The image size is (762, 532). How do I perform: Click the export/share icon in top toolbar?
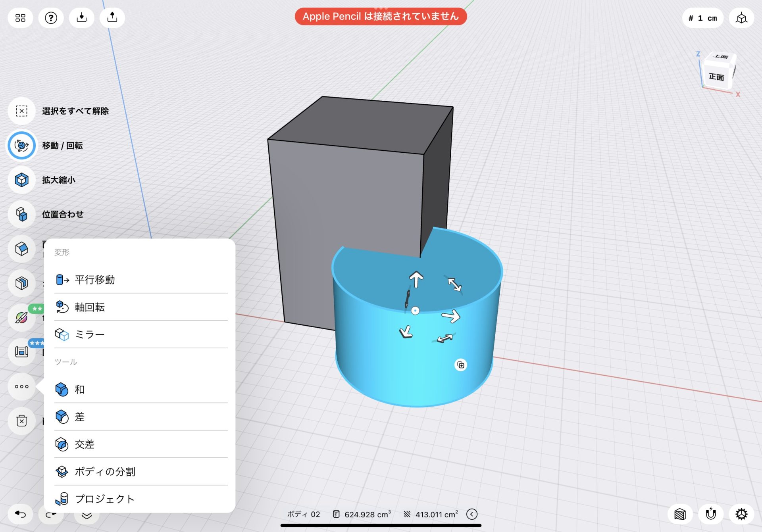point(112,17)
